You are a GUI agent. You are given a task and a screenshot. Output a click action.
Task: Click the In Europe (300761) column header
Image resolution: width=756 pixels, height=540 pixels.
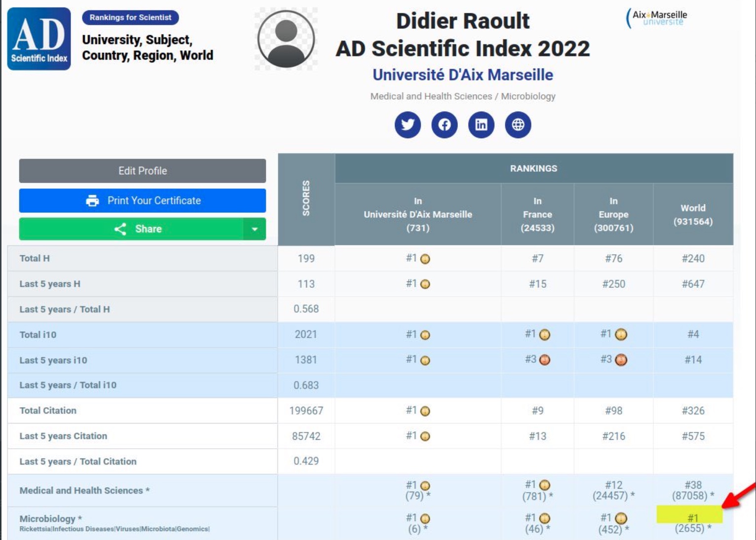click(613, 214)
